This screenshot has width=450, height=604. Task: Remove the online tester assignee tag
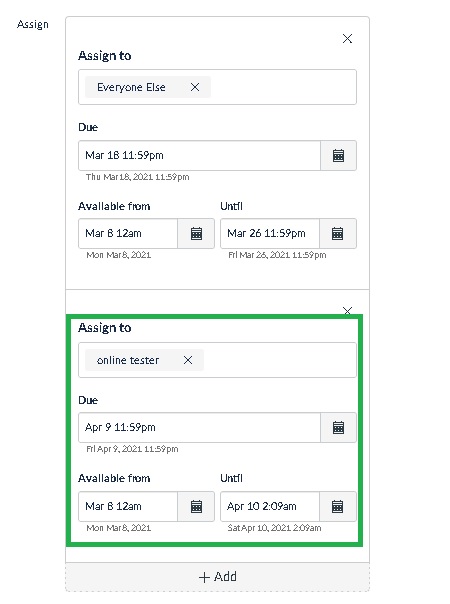point(188,360)
